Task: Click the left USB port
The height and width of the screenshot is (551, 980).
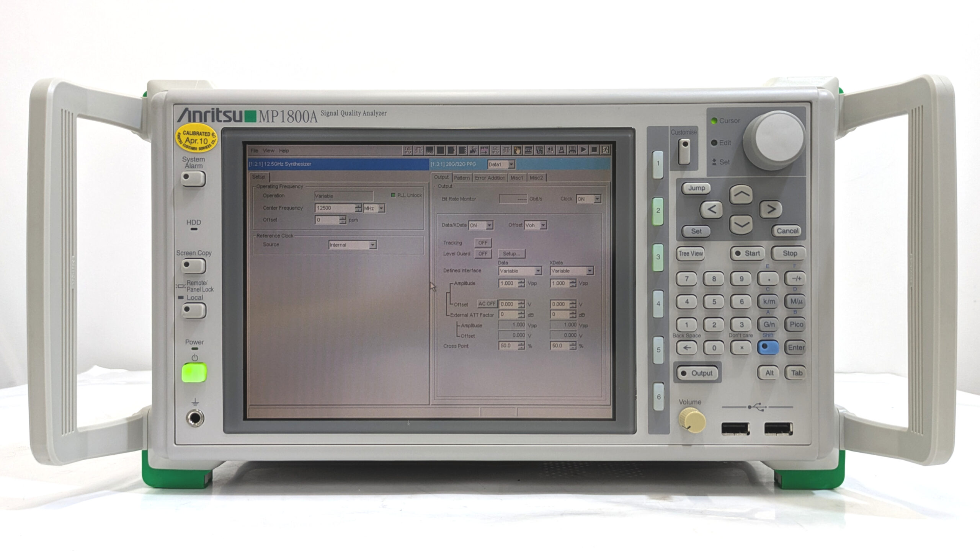Action: [735, 429]
